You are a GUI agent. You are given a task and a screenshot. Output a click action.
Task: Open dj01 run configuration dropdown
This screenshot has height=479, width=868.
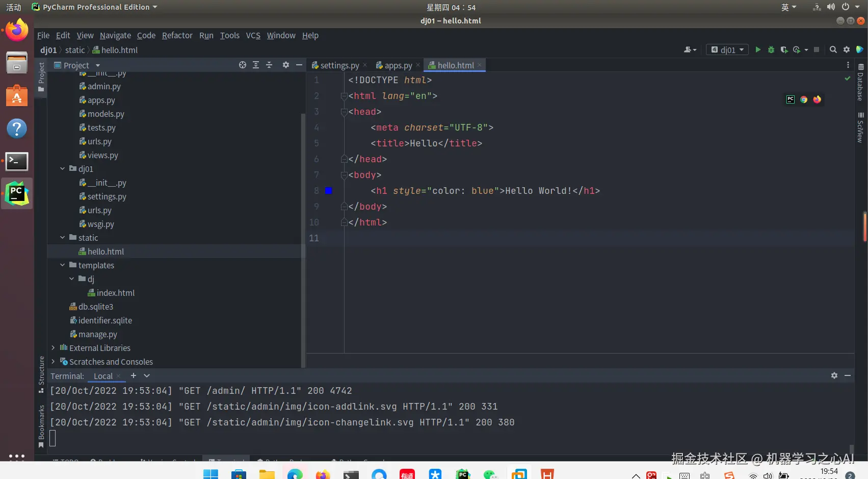click(728, 49)
